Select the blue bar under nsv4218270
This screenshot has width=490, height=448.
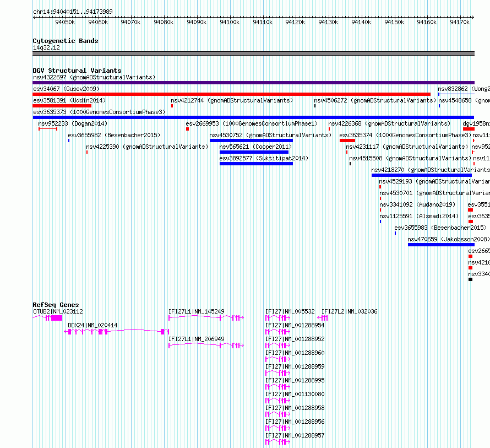pos(422,175)
